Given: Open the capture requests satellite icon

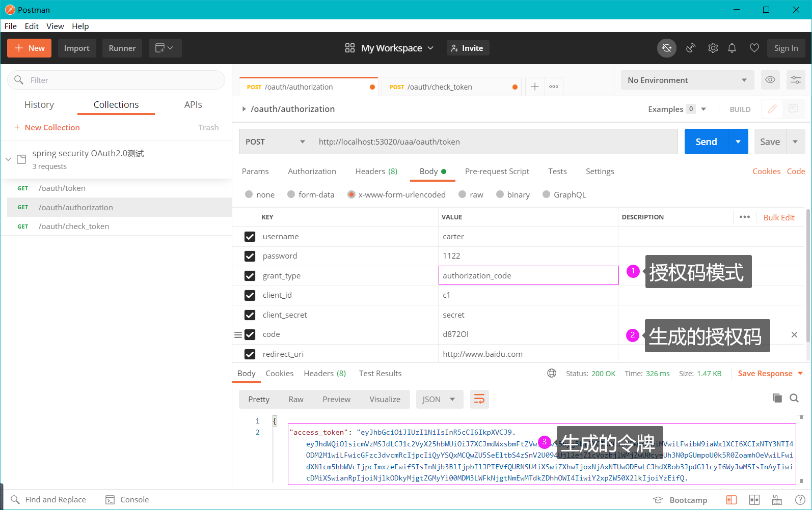Looking at the screenshot, I should point(691,48).
